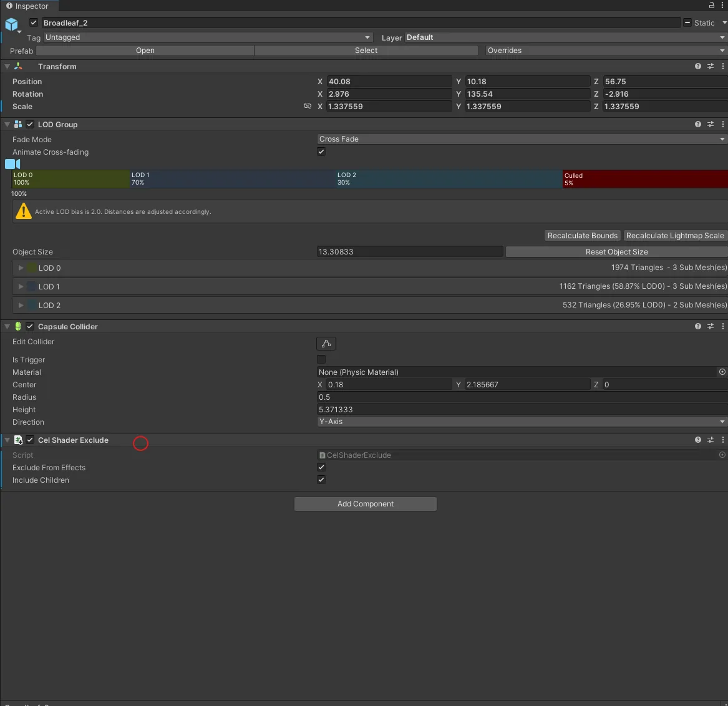The height and width of the screenshot is (706, 728).
Task: Click the Add Component button
Action: point(366,504)
